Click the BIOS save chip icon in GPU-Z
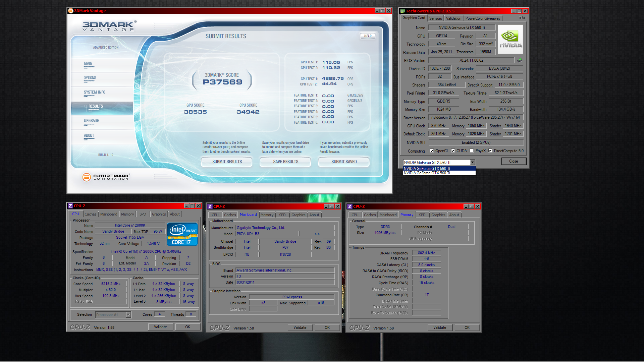This screenshot has height=362, width=644. click(520, 60)
